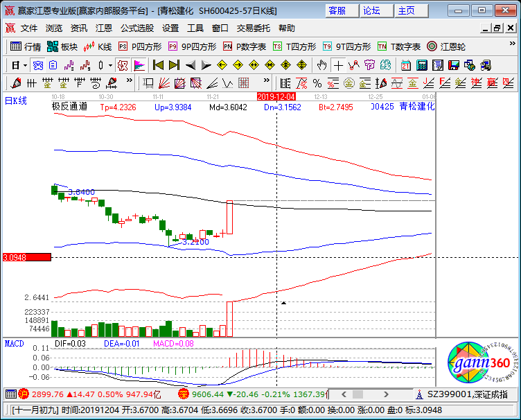
Task: Open the calculator icon
Action: pyautogui.click(x=422, y=65)
